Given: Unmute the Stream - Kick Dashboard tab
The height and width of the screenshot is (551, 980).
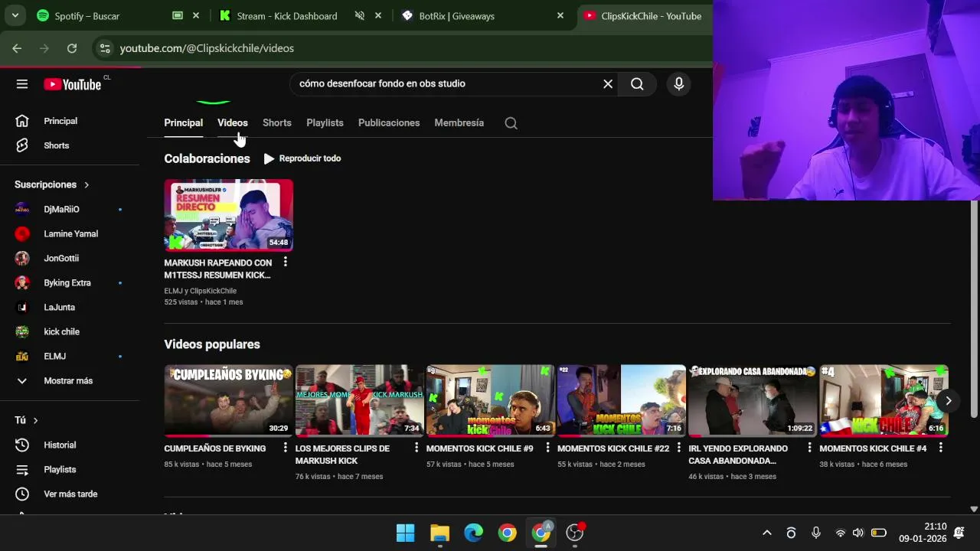Looking at the screenshot, I should tap(359, 15).
